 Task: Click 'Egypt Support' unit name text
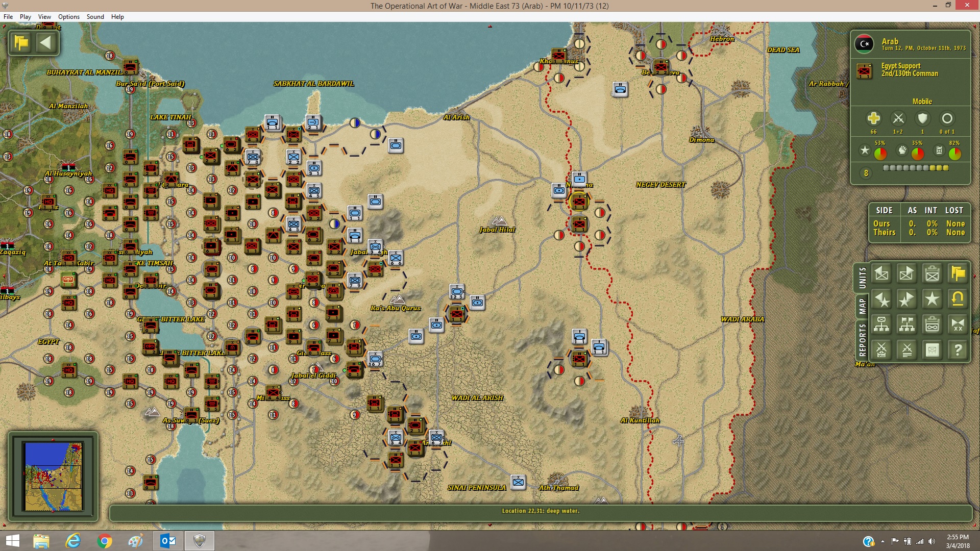point(900,66)
